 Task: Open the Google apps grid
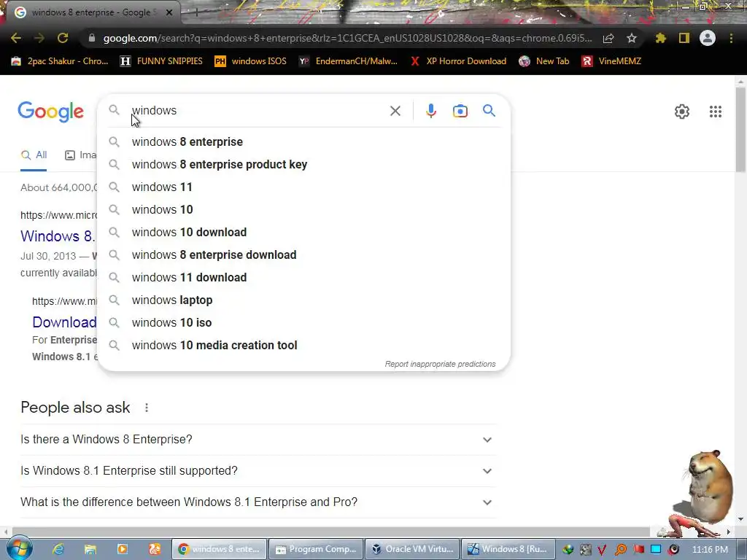715,112
